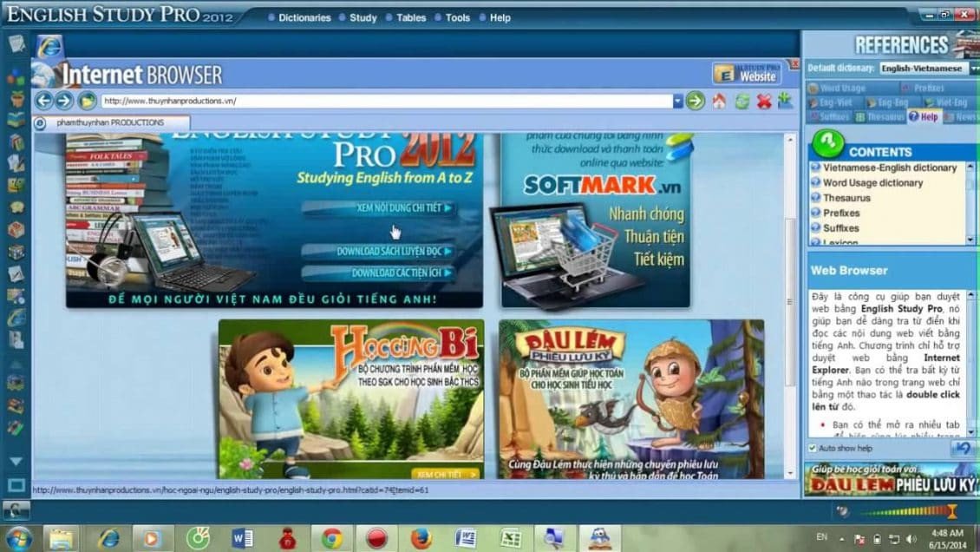This screenshot has width=980, height=552.
Task: Stop loading with the red X icon
Action: [x=764, y=101]
